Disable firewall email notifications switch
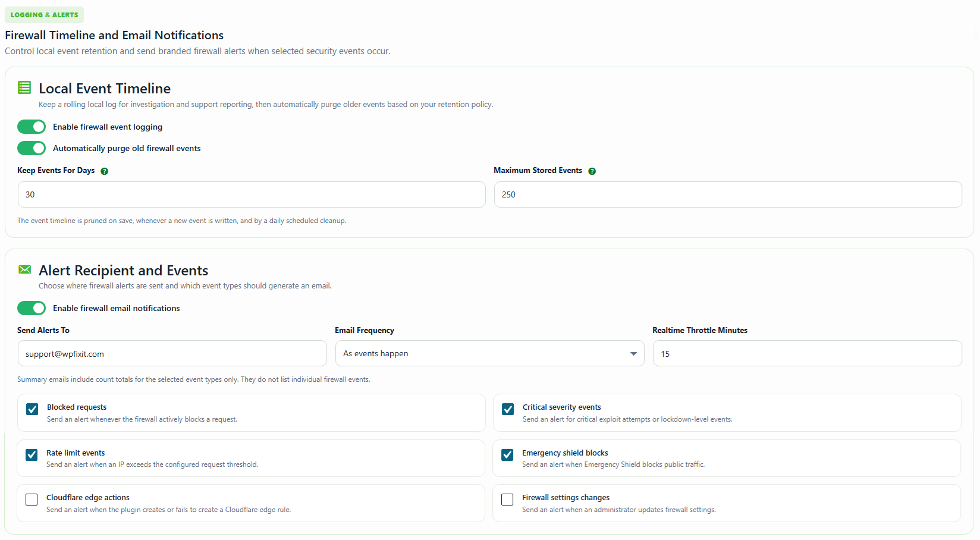This screenshot has height=540, width=980. click(32, 308)
